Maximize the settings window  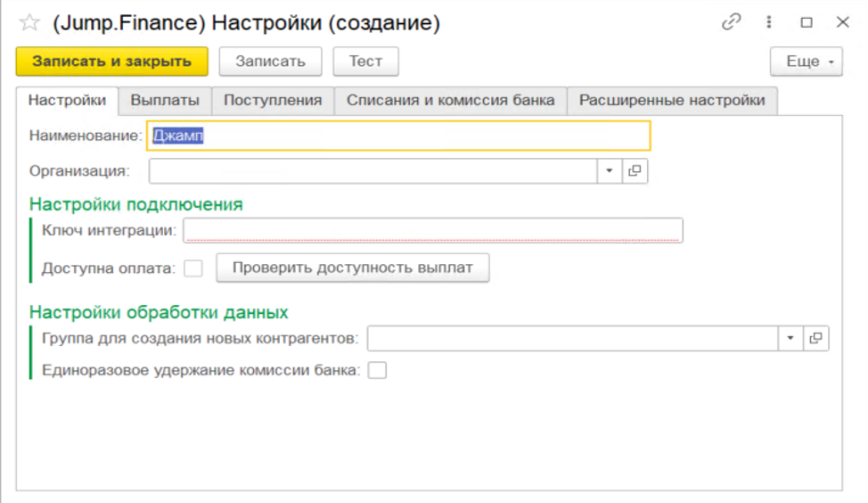(807, 23)
